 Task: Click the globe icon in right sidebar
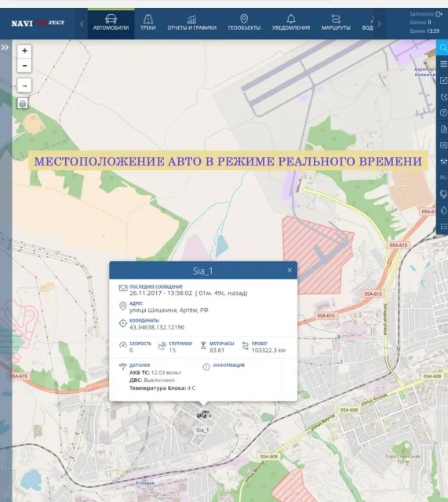(443, 194)
